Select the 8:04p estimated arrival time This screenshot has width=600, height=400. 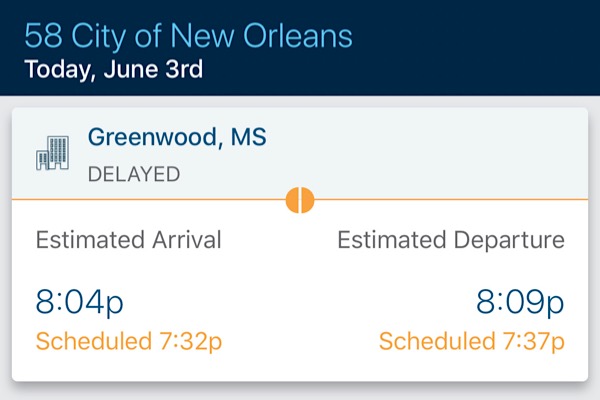[80, 302]
